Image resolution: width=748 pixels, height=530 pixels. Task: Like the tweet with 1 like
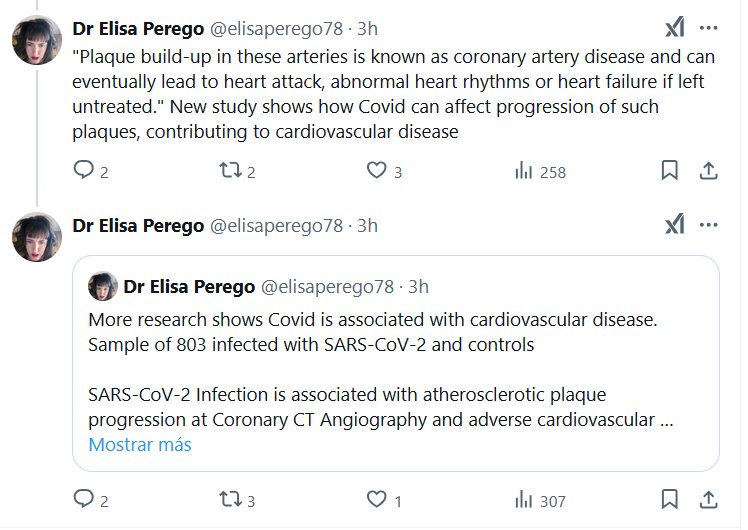[x=376, y=499]
